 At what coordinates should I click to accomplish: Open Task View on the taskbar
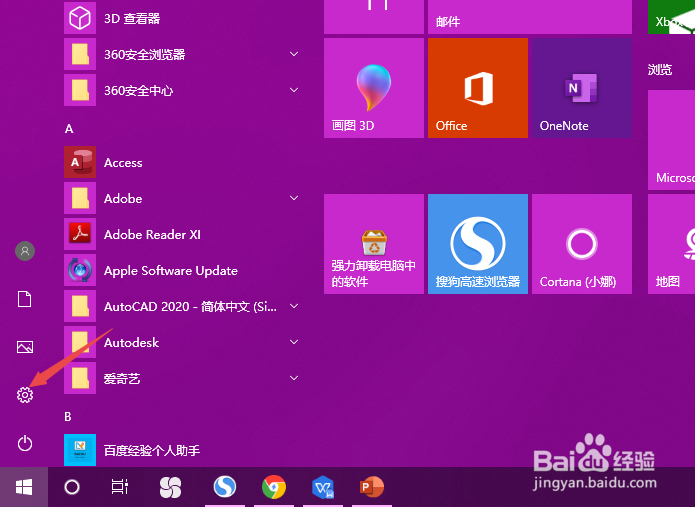(x=120, y=487)
